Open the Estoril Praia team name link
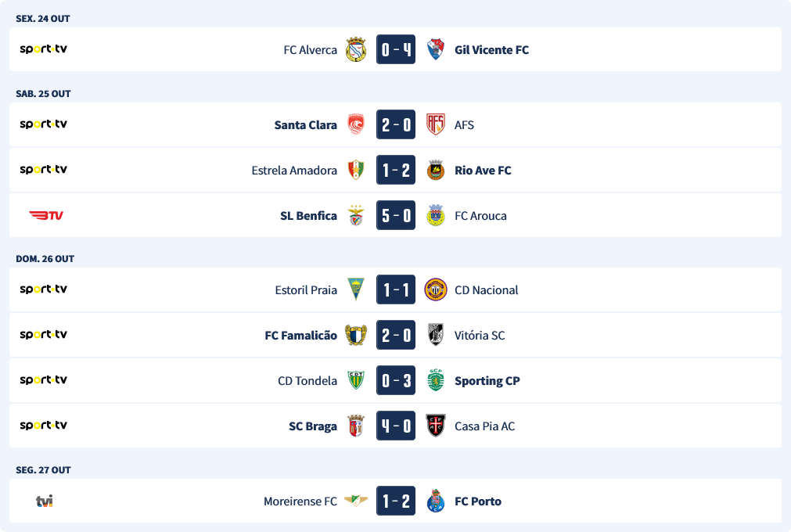This screenshot has width=791, height=532. (x=306, y=290)
